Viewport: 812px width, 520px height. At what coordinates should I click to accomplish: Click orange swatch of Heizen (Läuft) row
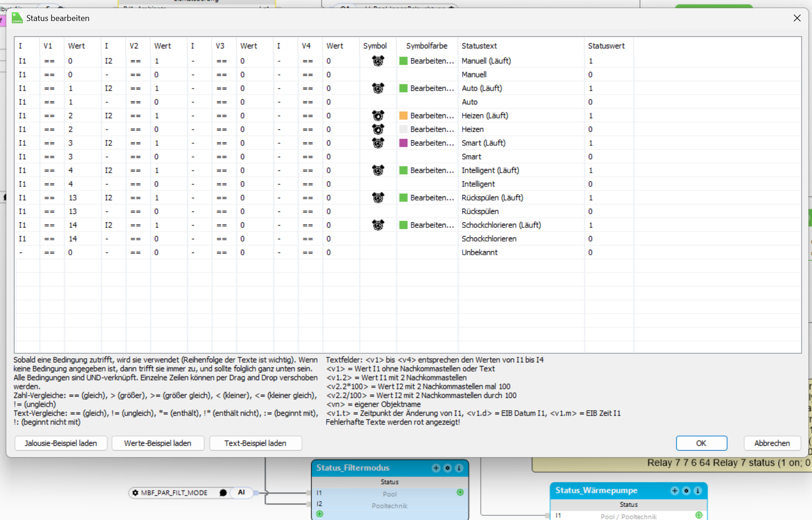(403, 115)
